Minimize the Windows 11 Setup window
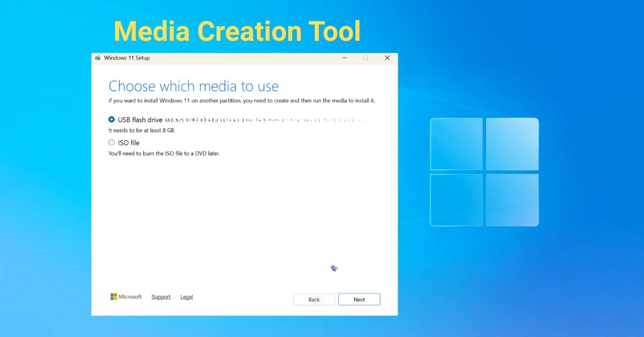The width and height of the screenshot is (644, 337). 344,57
